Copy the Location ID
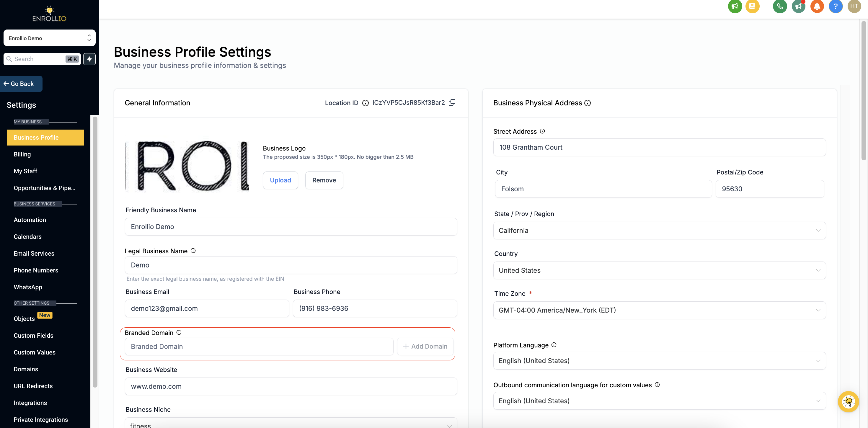 tap(452, 102)
